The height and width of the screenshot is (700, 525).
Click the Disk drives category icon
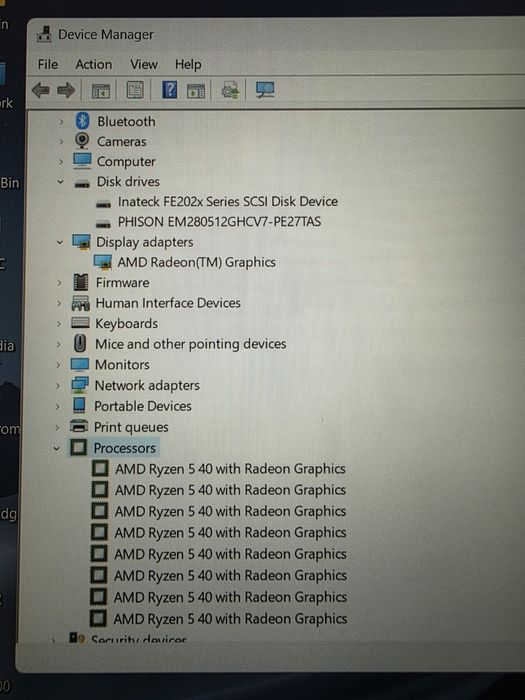click(x=82, y=183)
